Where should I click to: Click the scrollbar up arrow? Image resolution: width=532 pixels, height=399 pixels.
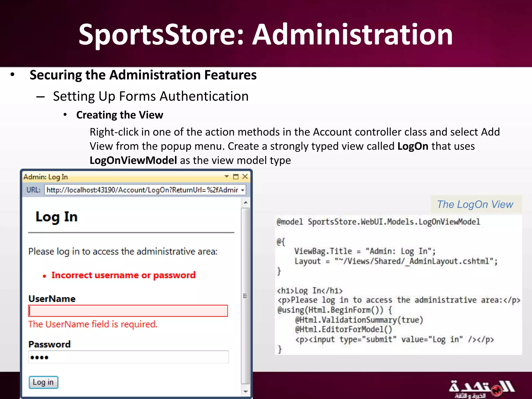click(245, 202)
